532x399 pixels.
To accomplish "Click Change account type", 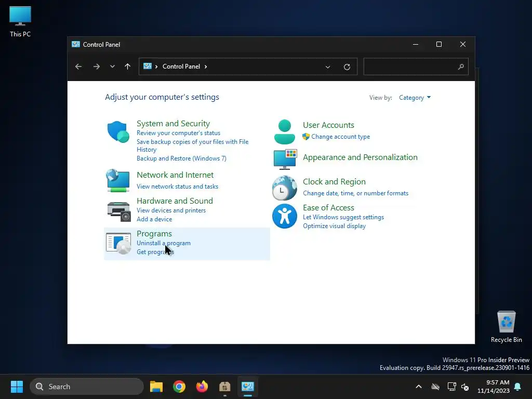I will (x=341, y=137).
